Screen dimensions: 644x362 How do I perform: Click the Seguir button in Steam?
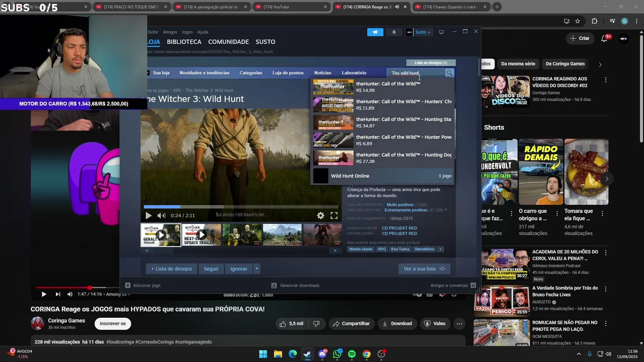tap(211, 269)
